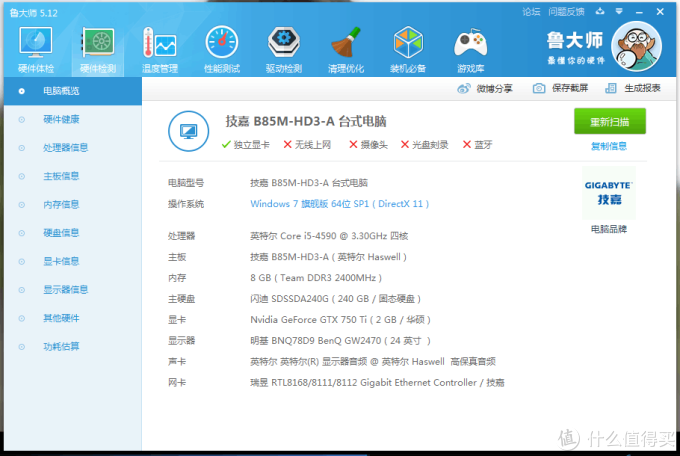This screenshot has height=456, width=680.
Task: Click the Weibo share icon
Action: (464, 89)
